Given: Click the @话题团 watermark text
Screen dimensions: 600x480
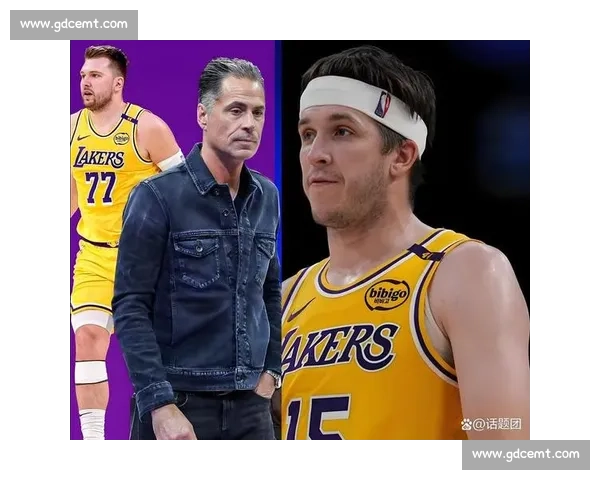Looking at the screenshot, I should [x=497, y=424].
